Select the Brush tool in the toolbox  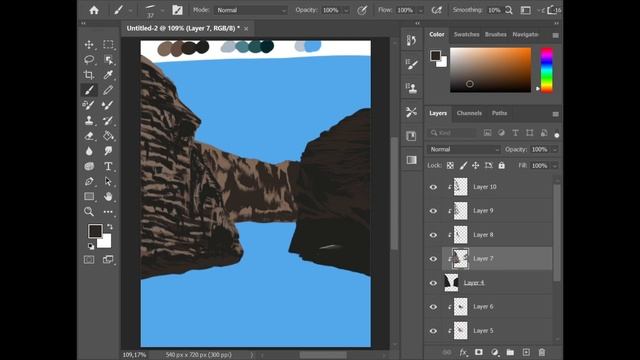(89, 90)
